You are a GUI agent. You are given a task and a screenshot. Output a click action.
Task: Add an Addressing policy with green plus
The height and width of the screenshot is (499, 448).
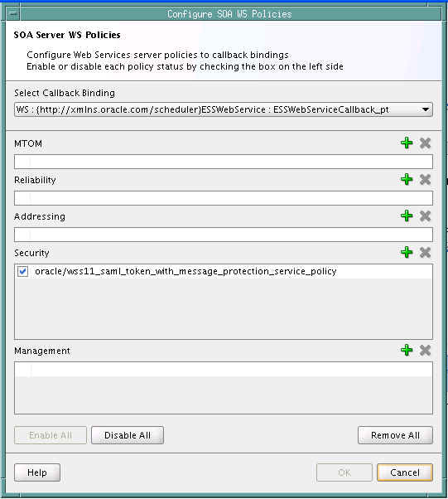(x=407, y=216)
